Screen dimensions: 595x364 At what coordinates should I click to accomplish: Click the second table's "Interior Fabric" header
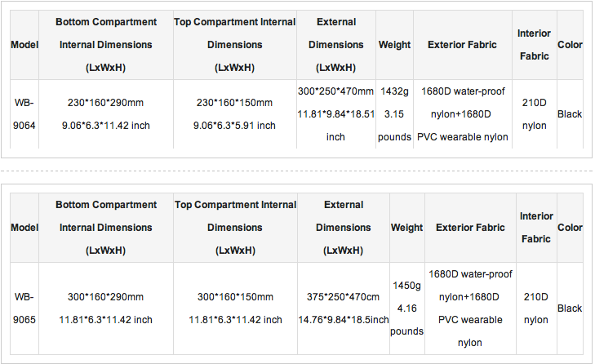[535, 228]
